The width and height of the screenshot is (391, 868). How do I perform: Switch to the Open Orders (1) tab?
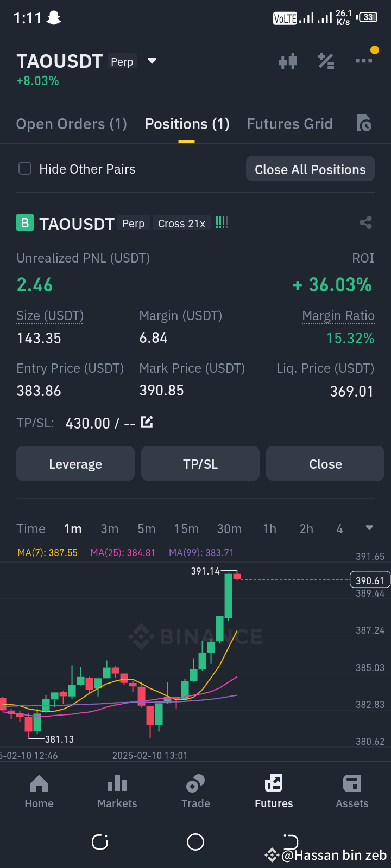72,124
